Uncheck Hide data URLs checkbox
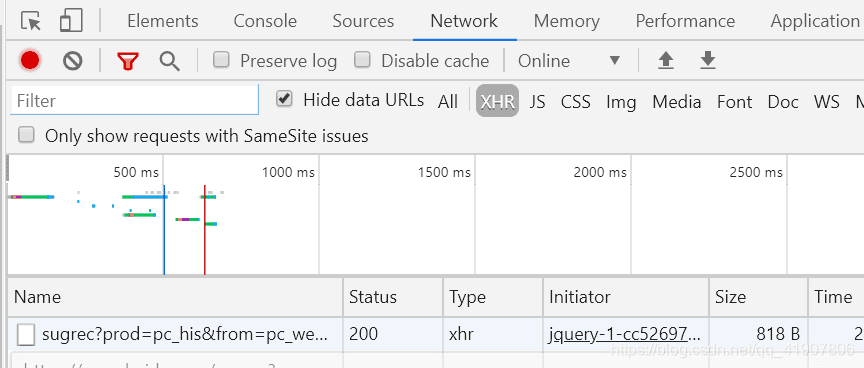864x368 pixels. coord(284,100)
